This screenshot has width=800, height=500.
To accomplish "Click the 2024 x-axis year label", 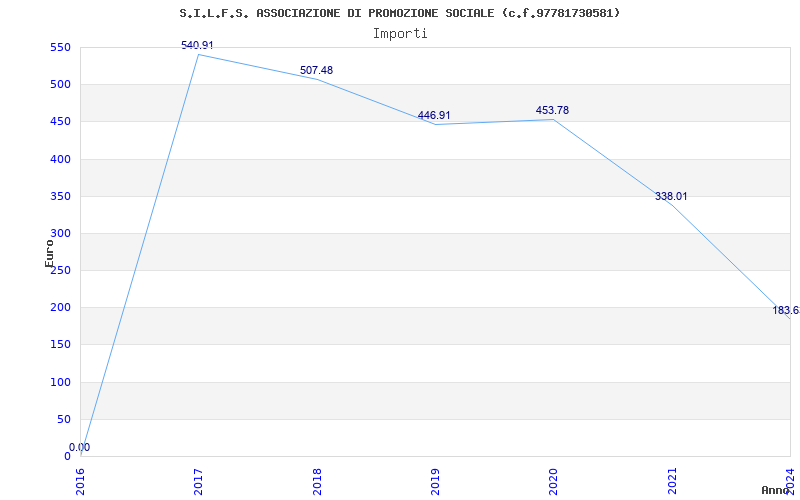I will click(x=790, y=481).
